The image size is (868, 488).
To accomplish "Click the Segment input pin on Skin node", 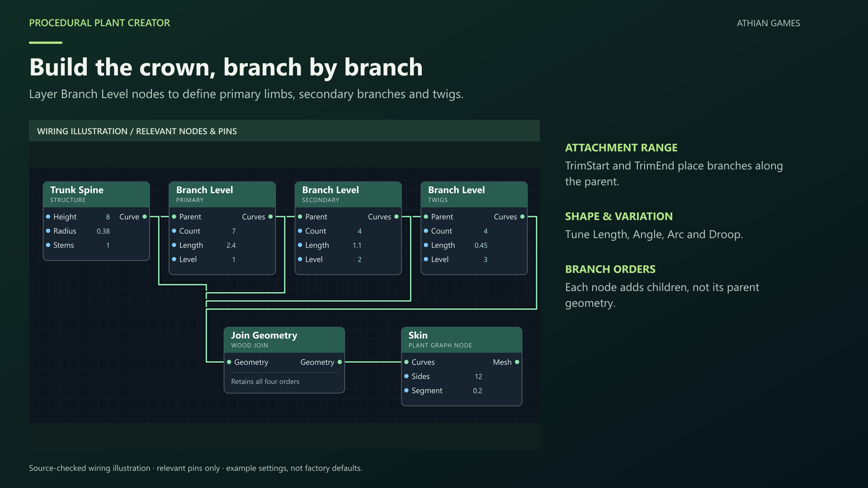I will pos(406,390).
